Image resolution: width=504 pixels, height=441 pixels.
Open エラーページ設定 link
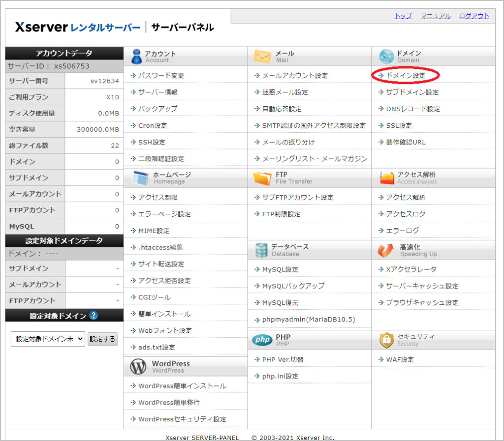click(164, 214)
